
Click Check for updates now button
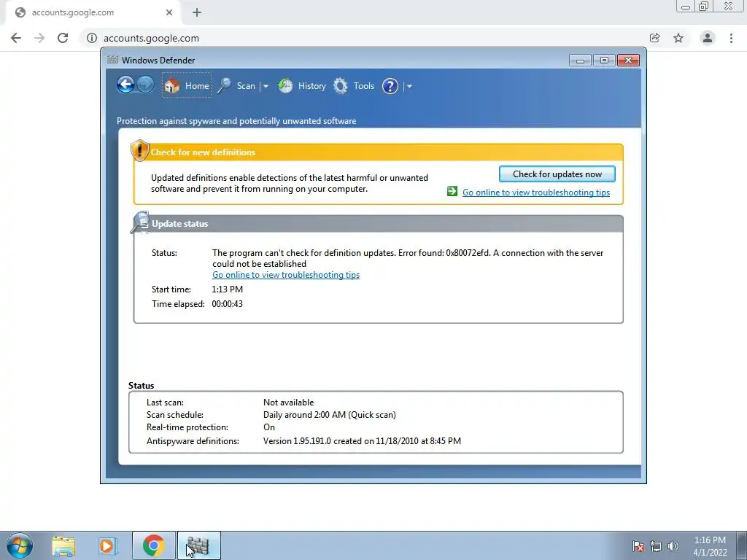[557, 174]
